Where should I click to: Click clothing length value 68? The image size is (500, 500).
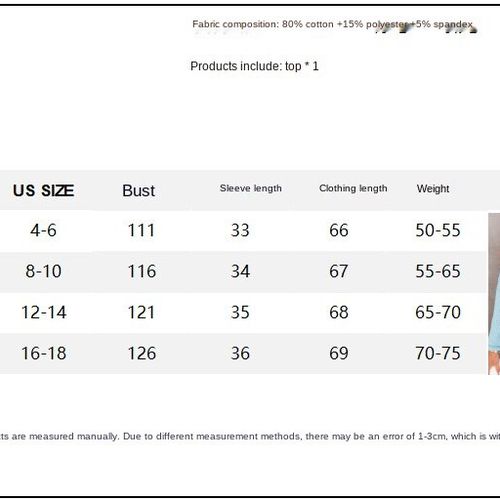(339, 313)
